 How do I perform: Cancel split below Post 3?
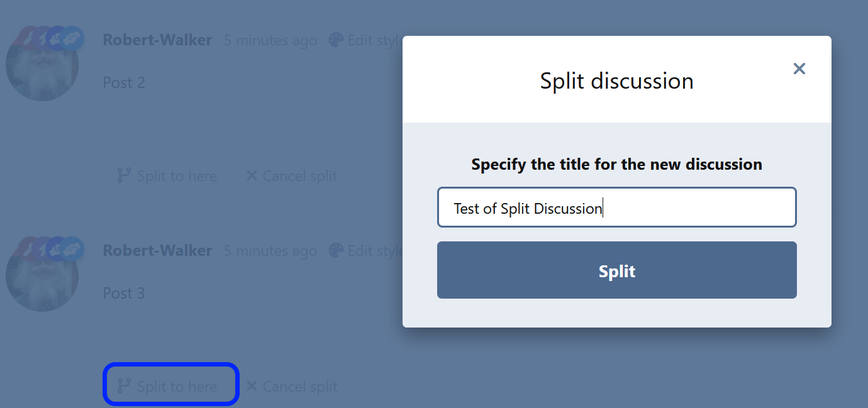tap(291, 386)
